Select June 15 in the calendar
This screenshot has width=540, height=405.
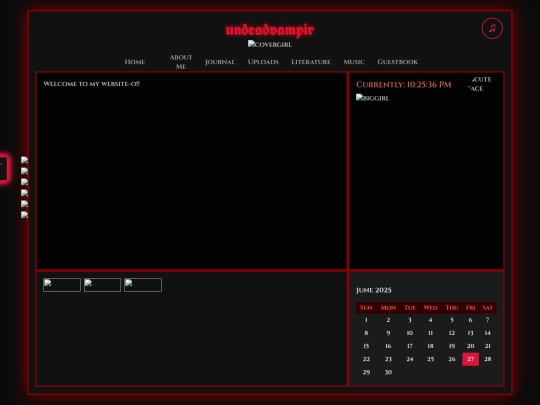[x=366, y=346]
